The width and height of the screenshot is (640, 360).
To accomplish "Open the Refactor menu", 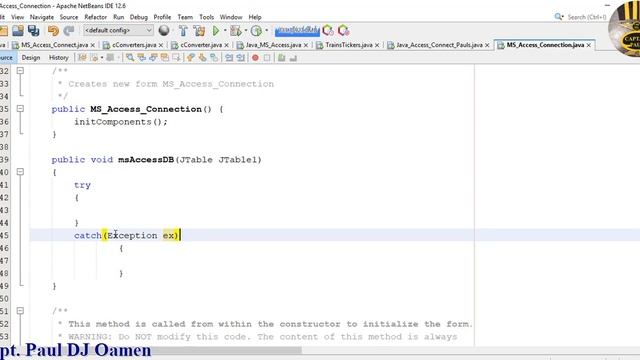I will tap(96, 17).
